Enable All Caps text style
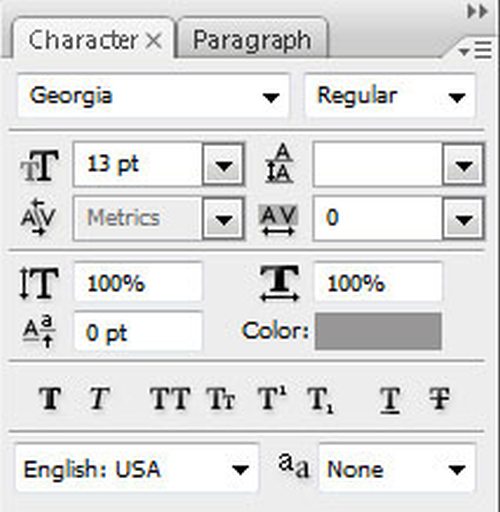This screenshot has width=500, height=512. [x=170, y=398]
